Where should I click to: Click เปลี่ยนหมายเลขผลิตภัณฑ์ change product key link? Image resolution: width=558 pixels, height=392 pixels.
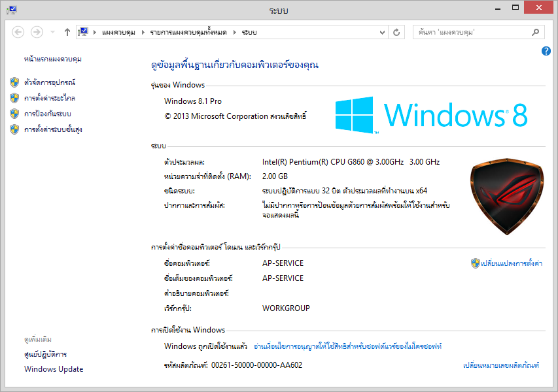click(x=501, y=365)
